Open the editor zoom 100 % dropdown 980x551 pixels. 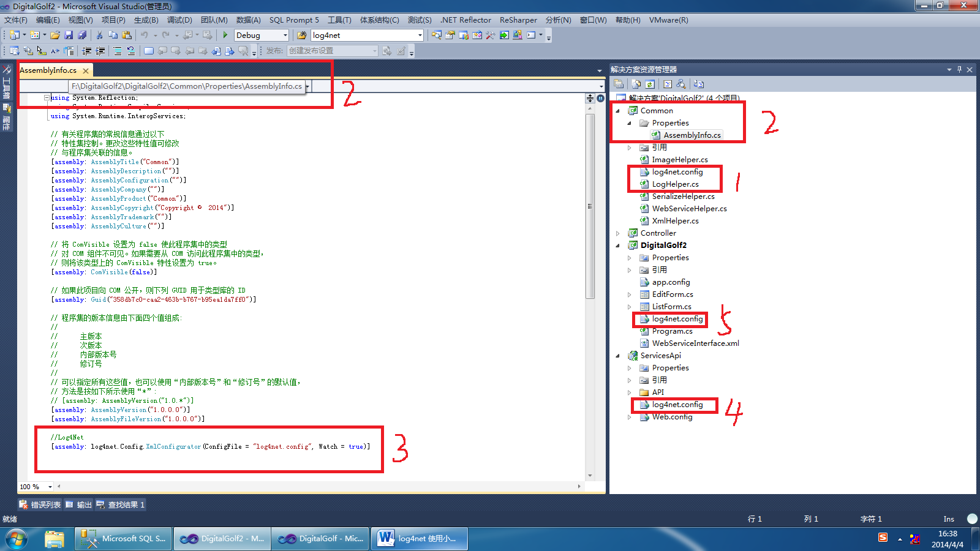[50, 487]
